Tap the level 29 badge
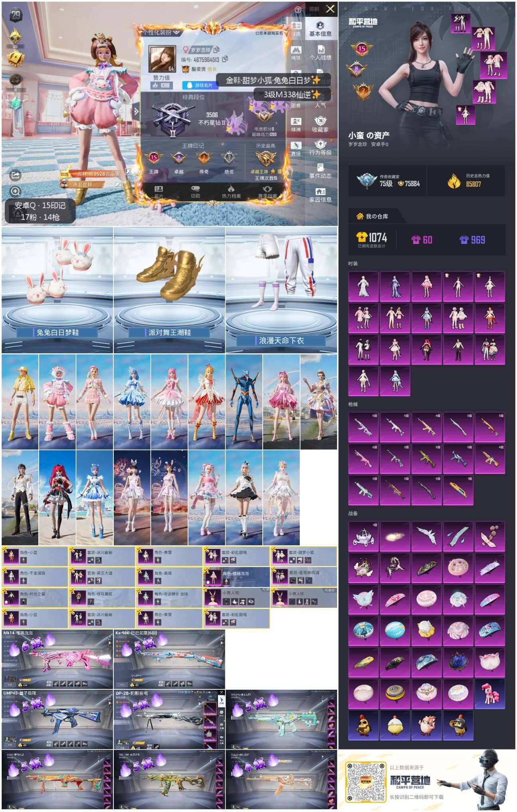The image size is (517, 812). (x=16, y=15)
